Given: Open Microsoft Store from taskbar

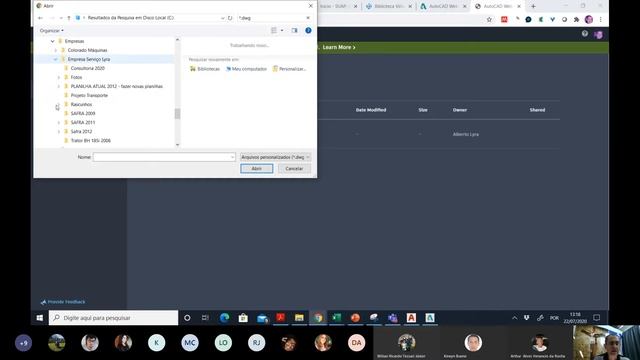Looking at the screenshot, I should coord(243,318).
